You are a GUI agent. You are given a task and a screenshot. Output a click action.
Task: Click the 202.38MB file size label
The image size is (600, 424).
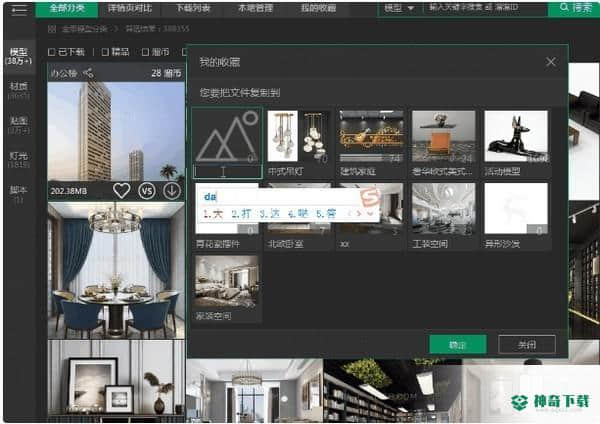tap(69, 191)
